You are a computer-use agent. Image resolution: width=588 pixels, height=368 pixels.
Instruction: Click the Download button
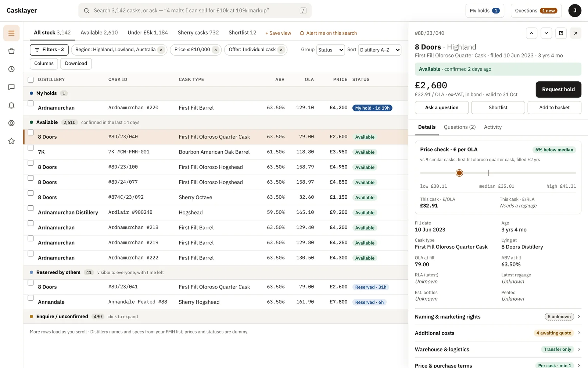point(76,63)
